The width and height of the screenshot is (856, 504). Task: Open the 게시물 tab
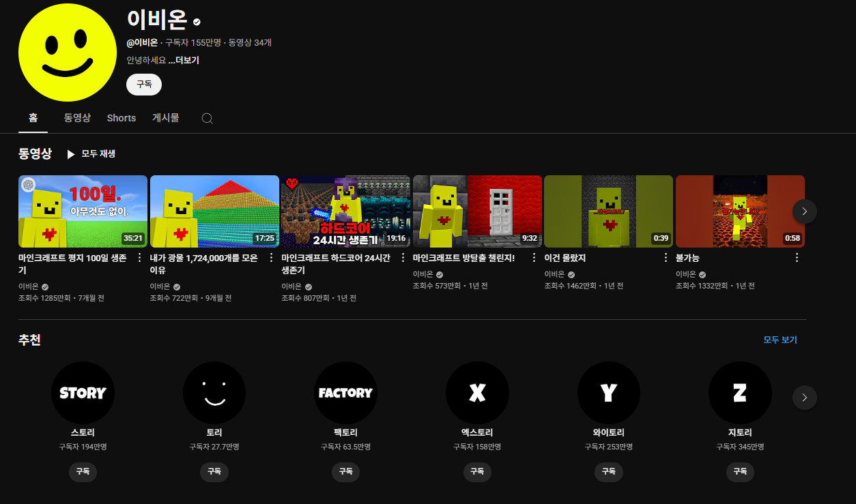166,118
